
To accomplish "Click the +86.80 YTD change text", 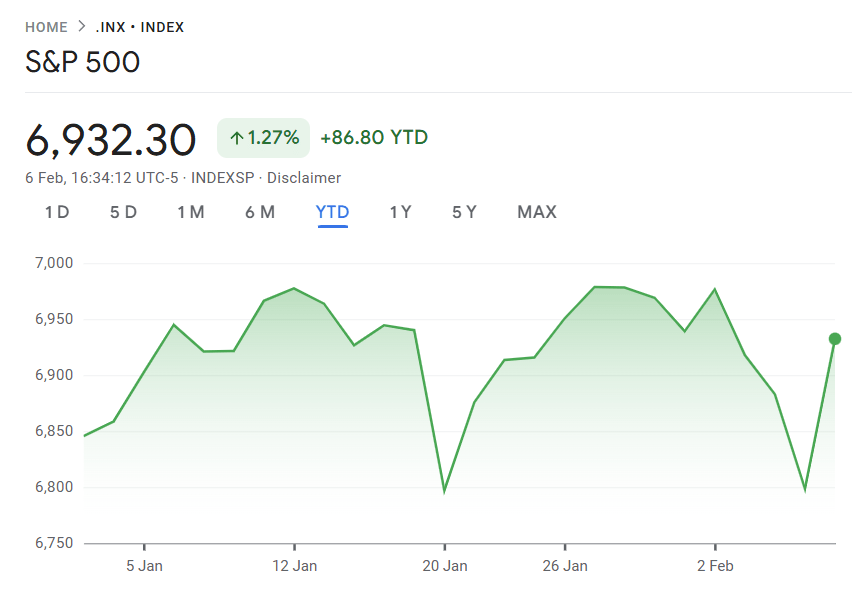I will click(x=374, y=137).
